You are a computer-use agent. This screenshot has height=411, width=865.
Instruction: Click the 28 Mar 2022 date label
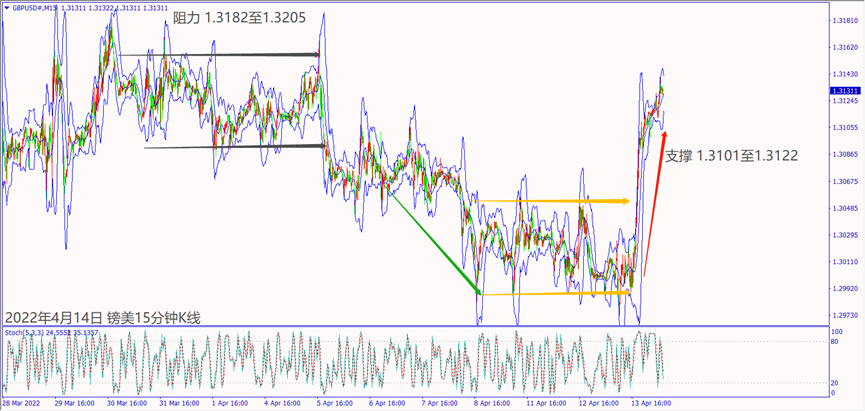(x=22, y=403)
